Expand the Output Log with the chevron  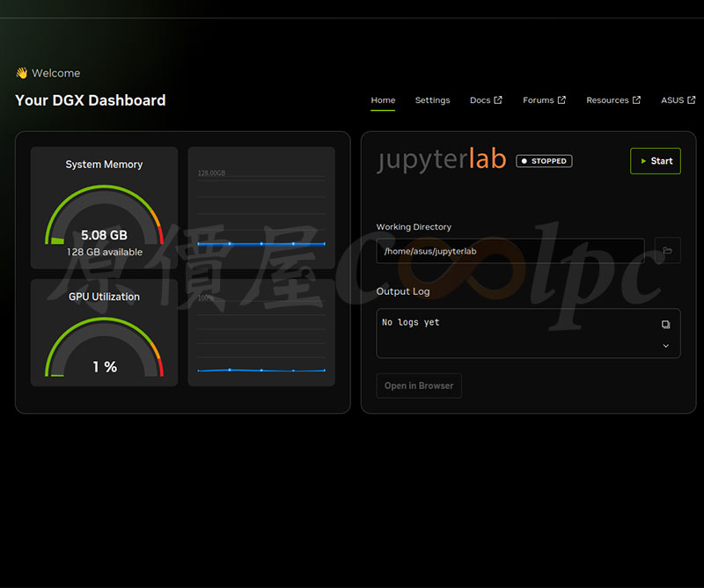pos(665,346)
